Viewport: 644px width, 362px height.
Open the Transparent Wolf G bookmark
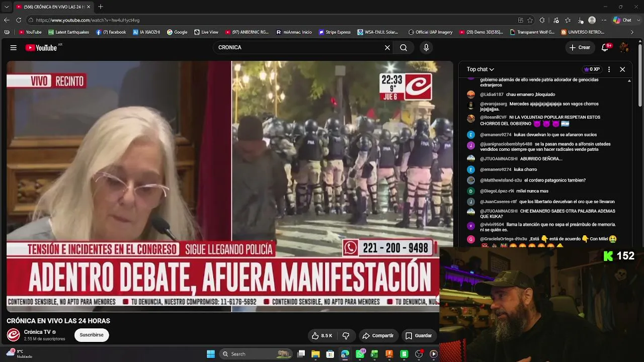pos(532,32)
